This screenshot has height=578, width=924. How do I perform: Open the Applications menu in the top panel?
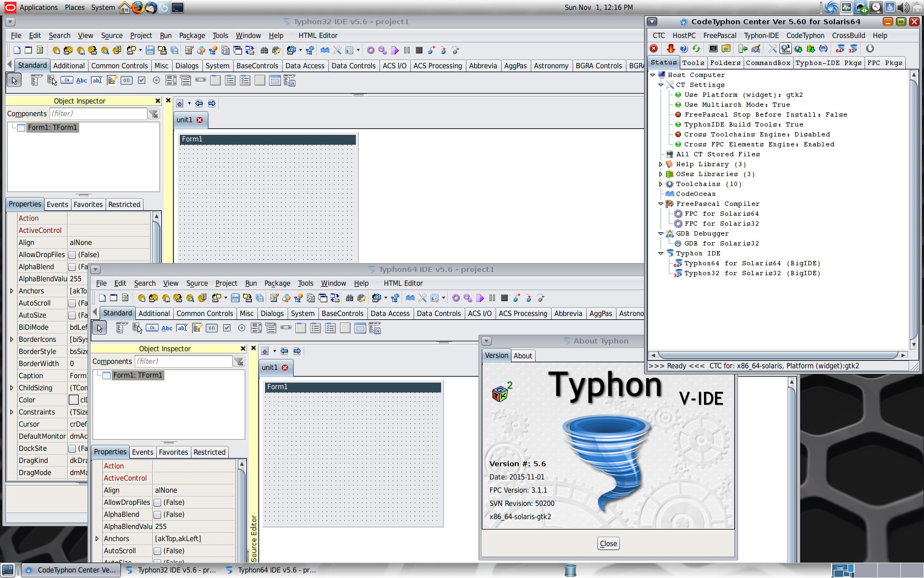click(38, 7)
